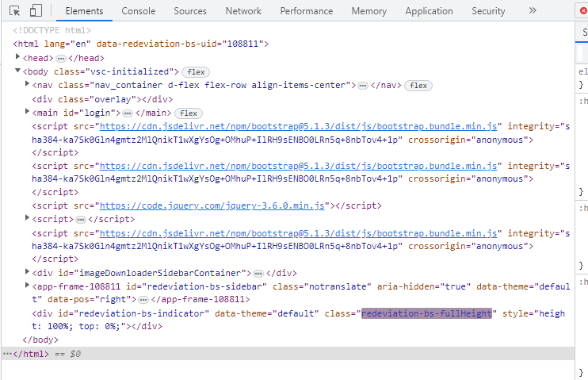Open the third bootstrap.bundle.min.js link

pos(298,233)
